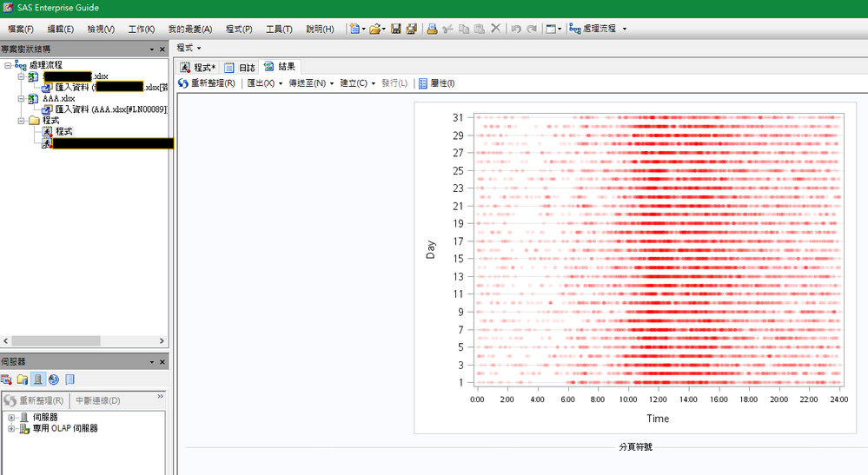868x475 pixels.
Task: Expand the 伺服器 tree node
Action: (11, 418)
